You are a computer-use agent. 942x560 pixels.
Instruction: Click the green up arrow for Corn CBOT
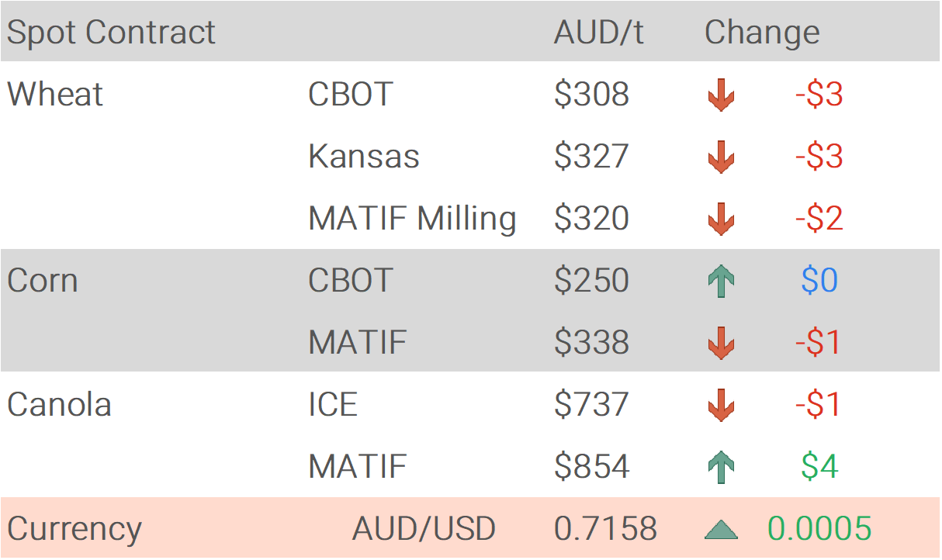[x=721, y=281]
